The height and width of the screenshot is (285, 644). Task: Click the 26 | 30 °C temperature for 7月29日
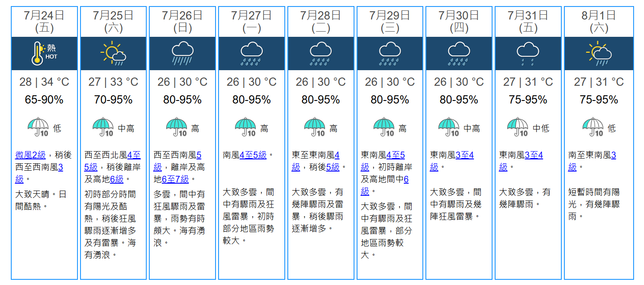[x=390, y=82]
